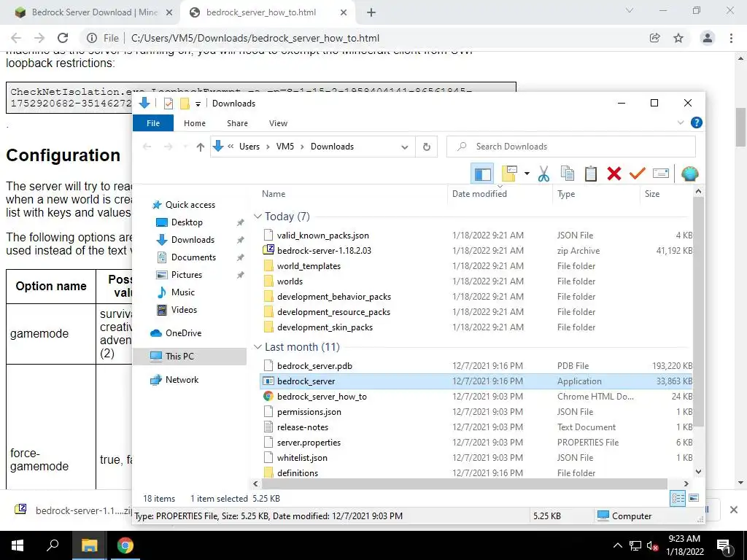Reload the Chrome page
The image size is (747, 560).
tap(63, 38)
